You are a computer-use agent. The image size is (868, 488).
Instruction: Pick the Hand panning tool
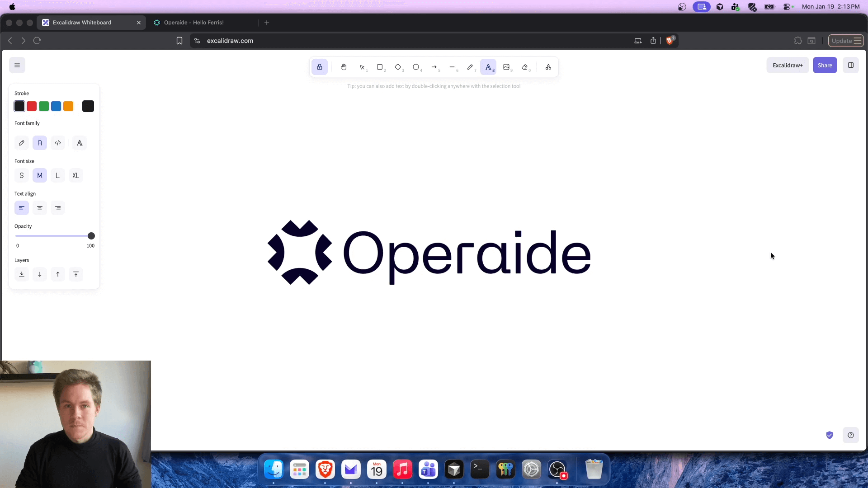click(344, 67)
